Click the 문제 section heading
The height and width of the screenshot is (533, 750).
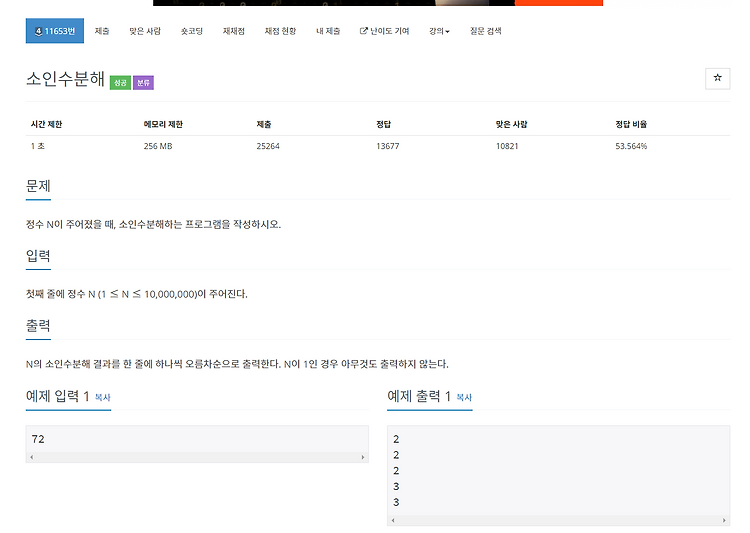[38, 186]
